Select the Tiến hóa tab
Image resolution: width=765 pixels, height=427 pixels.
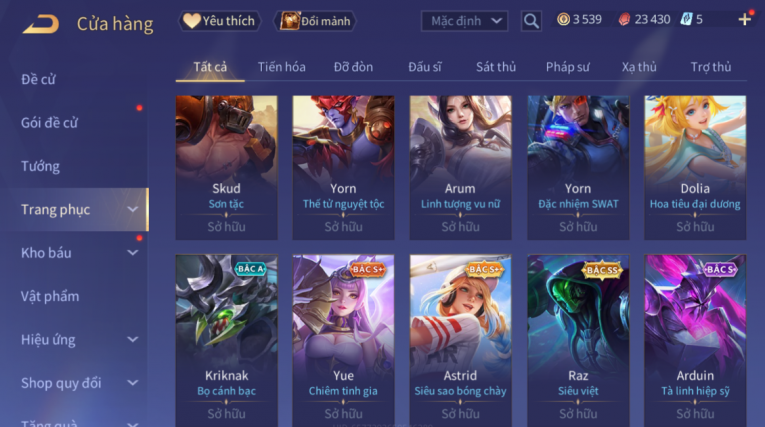click(282, 67)
